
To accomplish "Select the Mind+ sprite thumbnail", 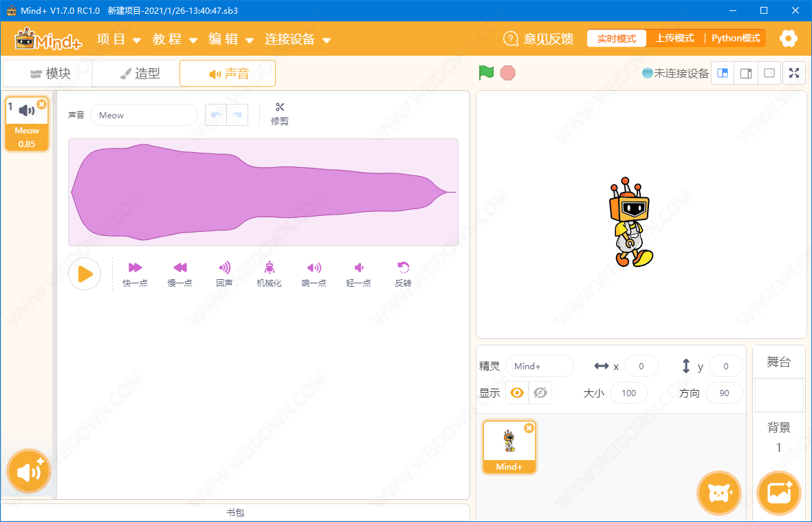I will (x=509, y=447).
